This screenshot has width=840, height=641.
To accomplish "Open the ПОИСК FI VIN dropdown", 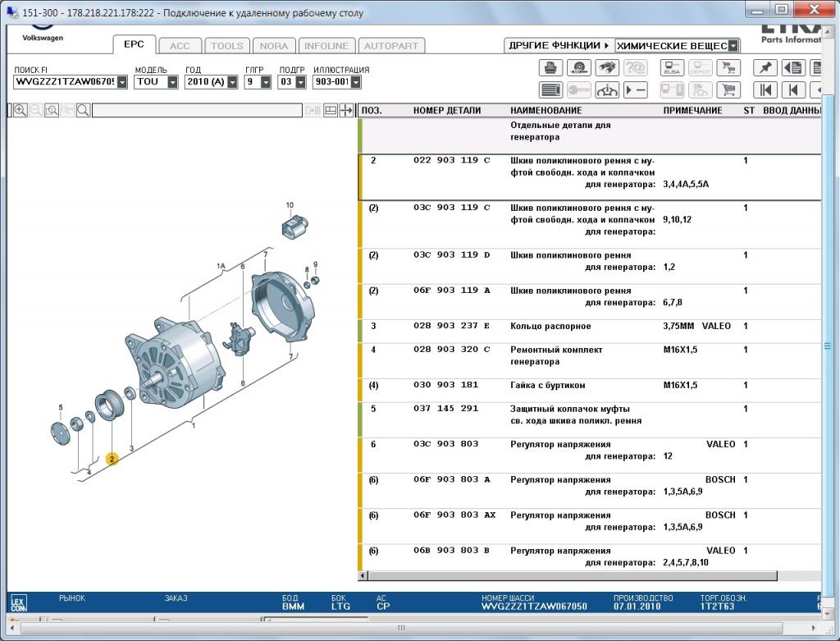I will click(122, 82).
